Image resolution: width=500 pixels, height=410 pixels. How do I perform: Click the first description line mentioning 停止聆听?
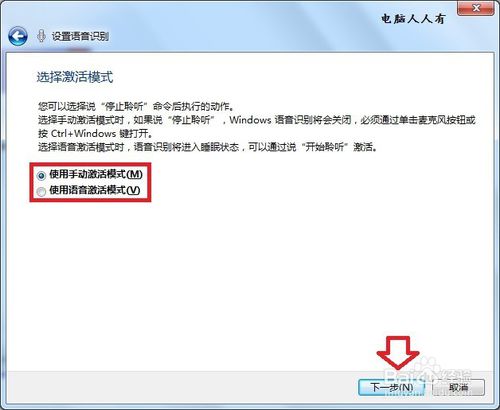[x=136, y=107]
